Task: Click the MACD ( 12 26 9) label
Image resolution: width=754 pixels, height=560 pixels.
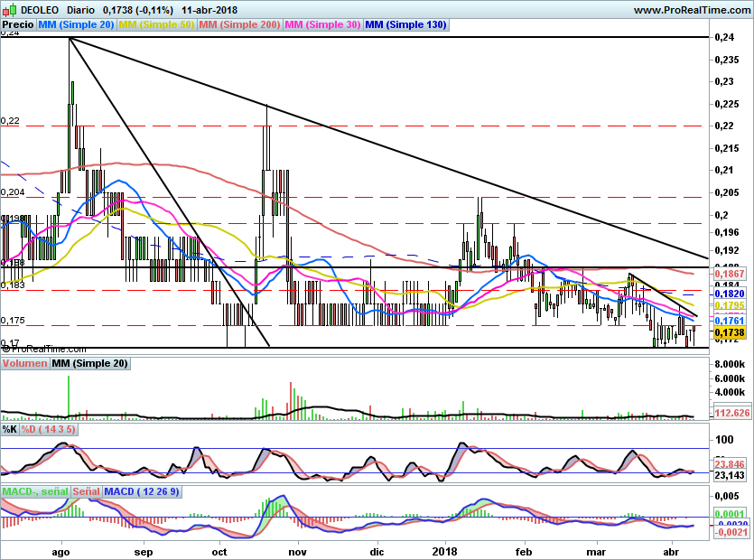Action: pos(142,491)
